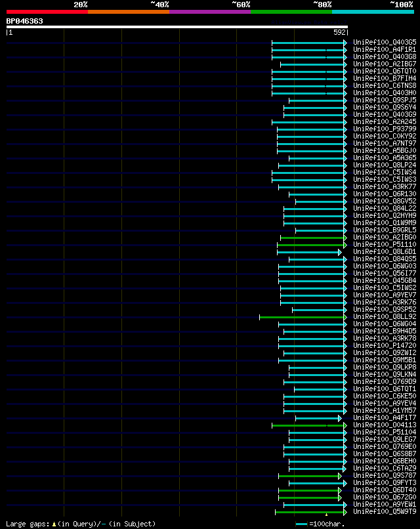
Task: Select the UniRef100_C5IWS4 label
Action: (385, 173)
